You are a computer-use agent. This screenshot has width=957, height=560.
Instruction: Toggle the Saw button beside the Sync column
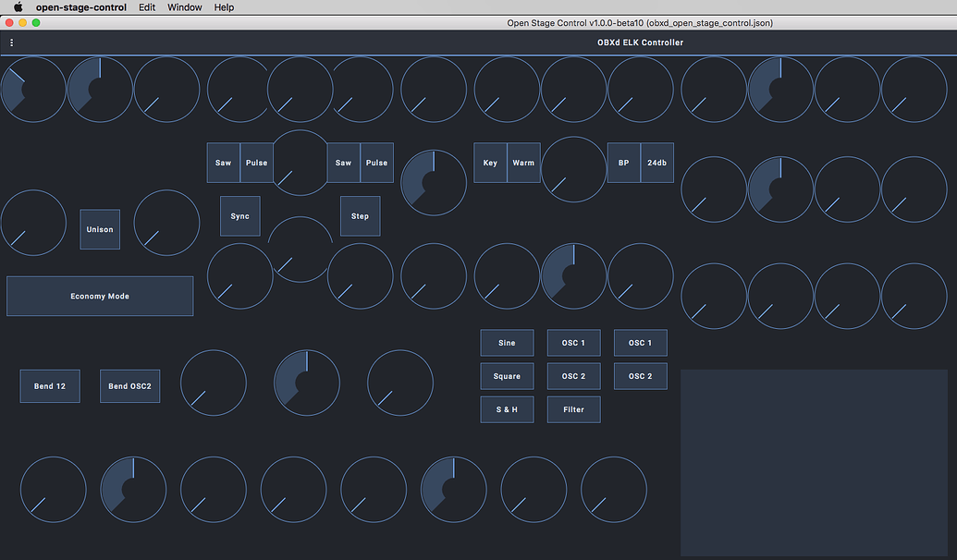click(x=224, y=163)
